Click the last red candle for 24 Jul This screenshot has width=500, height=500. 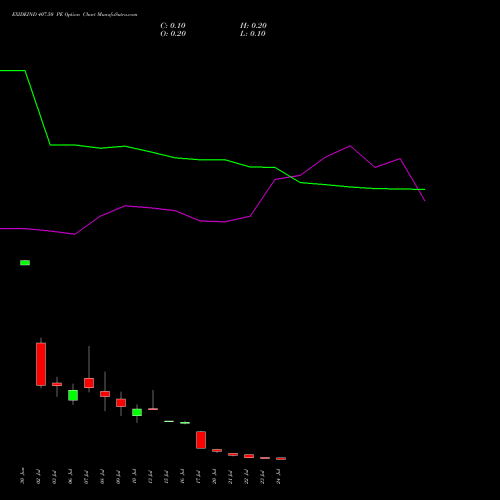click(x=281, y=458)
